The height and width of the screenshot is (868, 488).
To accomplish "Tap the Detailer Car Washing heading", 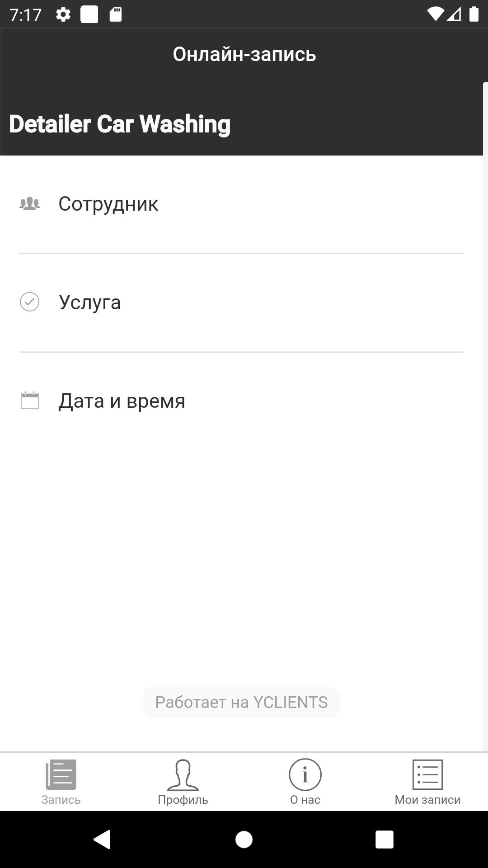I will click(120, 124).
